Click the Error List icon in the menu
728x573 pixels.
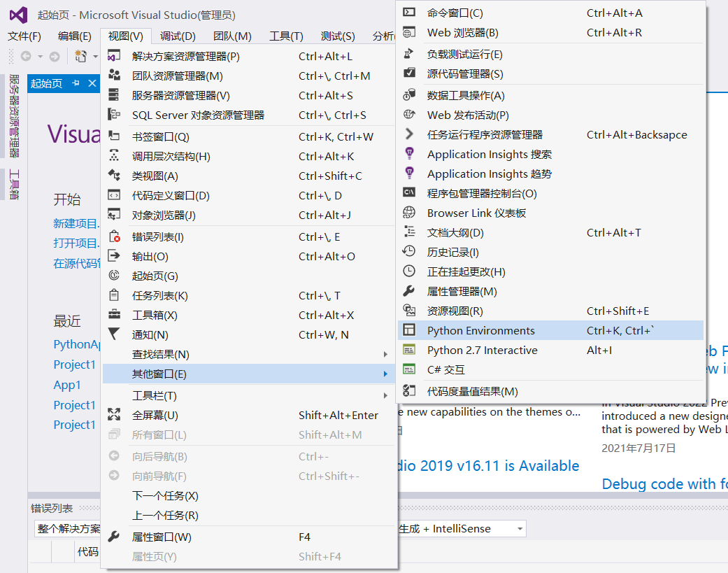[x=114, y=236]
